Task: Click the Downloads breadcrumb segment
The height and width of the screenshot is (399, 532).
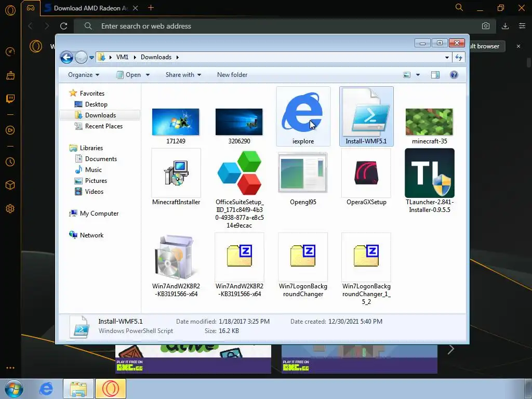Action: [156, 57]
